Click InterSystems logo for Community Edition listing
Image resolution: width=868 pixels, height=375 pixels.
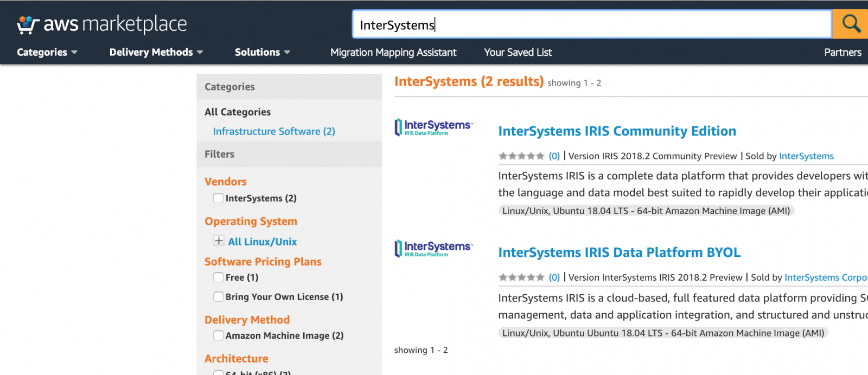point(433,127)
